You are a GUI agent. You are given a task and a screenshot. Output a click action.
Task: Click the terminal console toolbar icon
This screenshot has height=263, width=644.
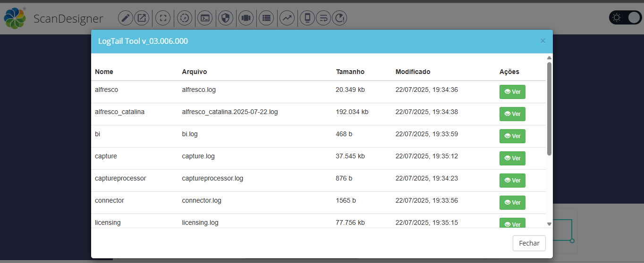tap(204, 18)
